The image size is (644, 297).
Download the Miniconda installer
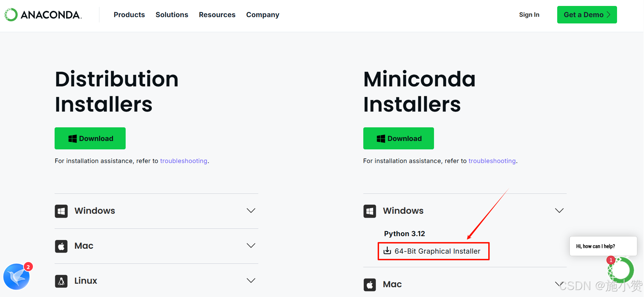[398, 138]
